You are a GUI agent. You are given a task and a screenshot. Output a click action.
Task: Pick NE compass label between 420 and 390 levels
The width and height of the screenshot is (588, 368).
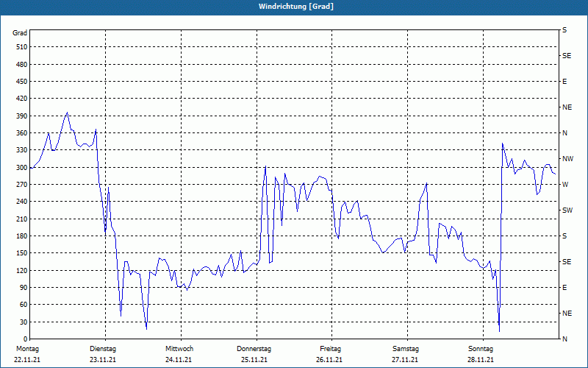click(567, 107)
